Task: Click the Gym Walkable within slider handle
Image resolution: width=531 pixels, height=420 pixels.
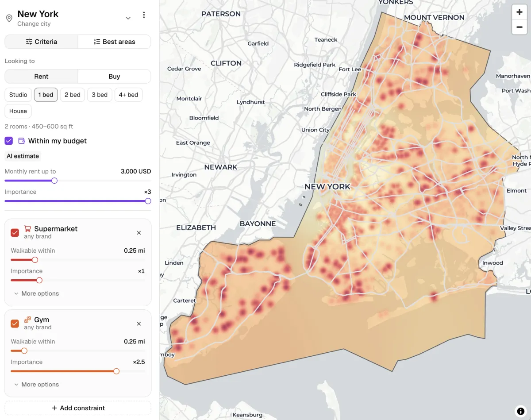Action: click(x=24, y=351)
